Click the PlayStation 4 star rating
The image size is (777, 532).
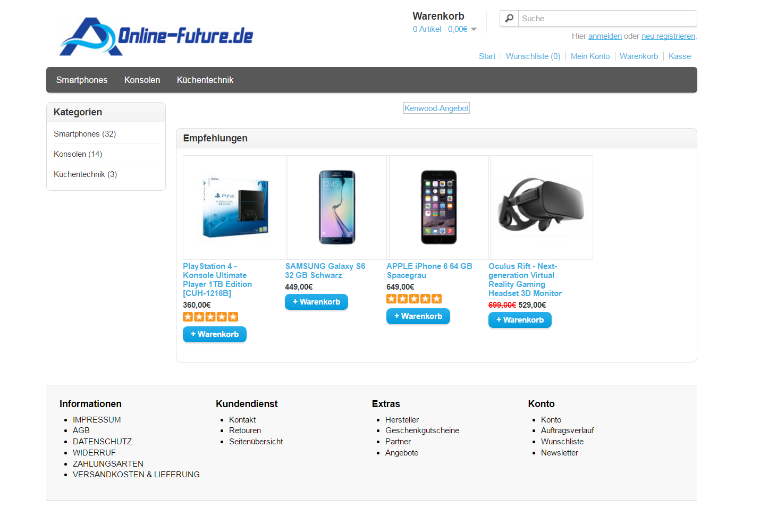[x=210, y=317]
